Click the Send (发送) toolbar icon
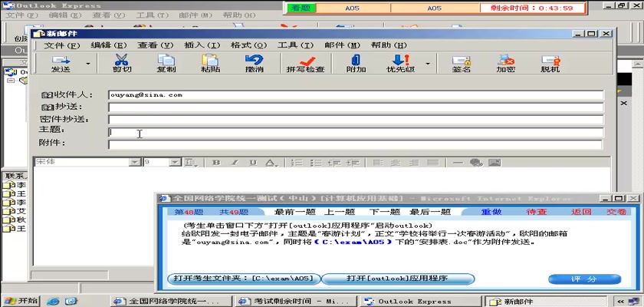 [x=61, y=64]
